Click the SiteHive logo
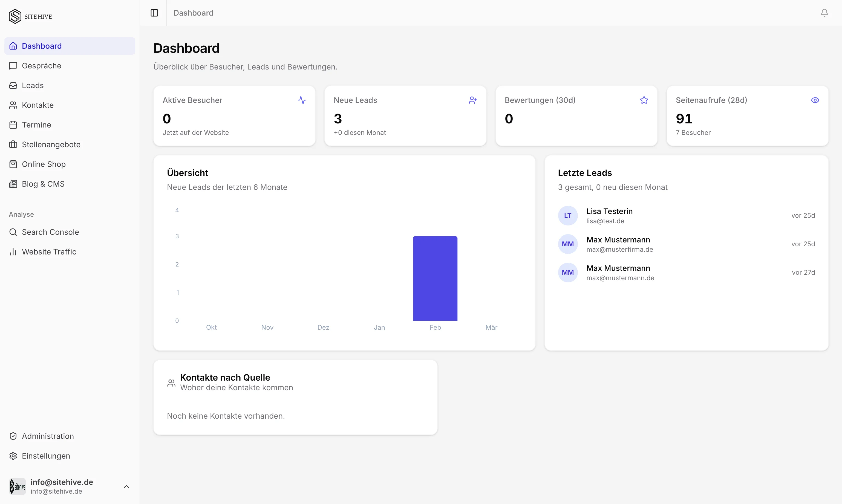Screen dimensions: 842x504 [30, 16]
